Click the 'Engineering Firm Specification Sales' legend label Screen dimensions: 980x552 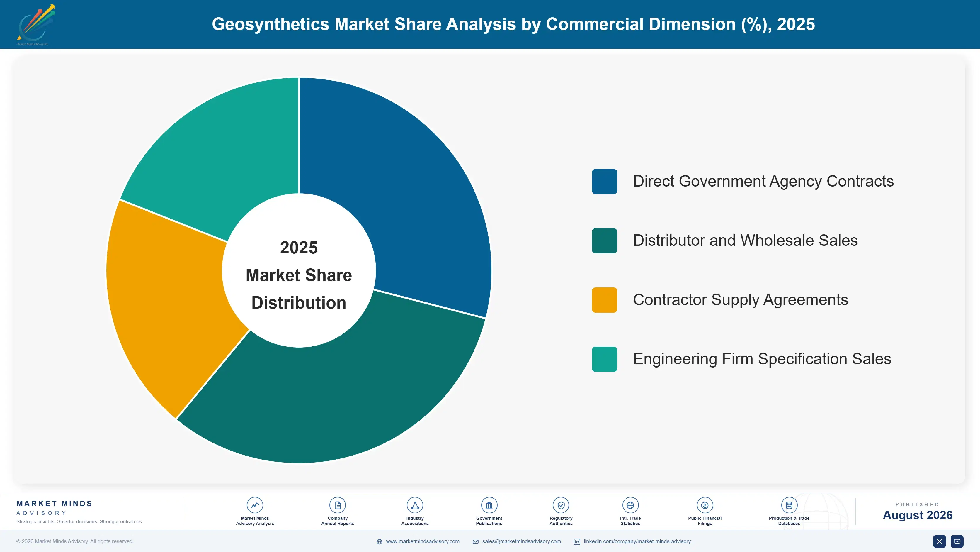click(762, 359)
